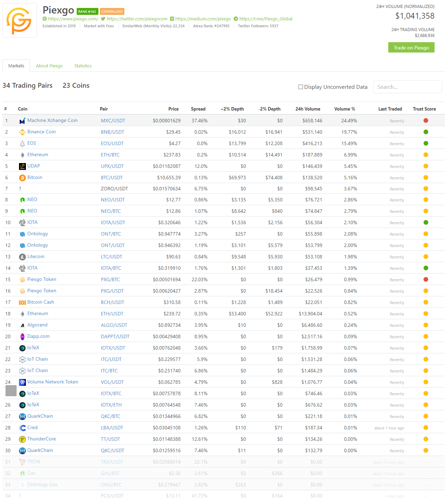Click QuarkChain icon in QKC/BTC row
This screenshot has width=447, height=504.
click(22, 417)
